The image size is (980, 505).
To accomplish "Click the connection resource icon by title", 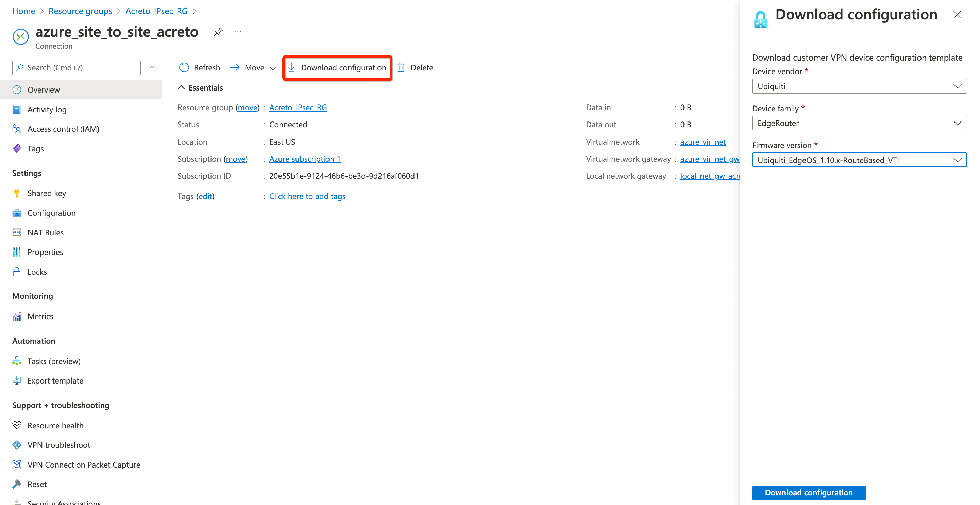I will click(20, 36).
